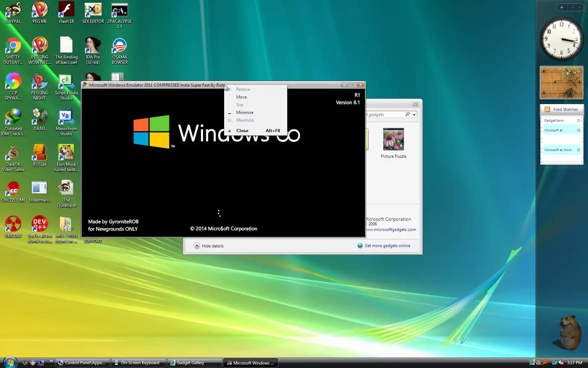Click the 3:17 PM taskbar clock

[574, 363]
